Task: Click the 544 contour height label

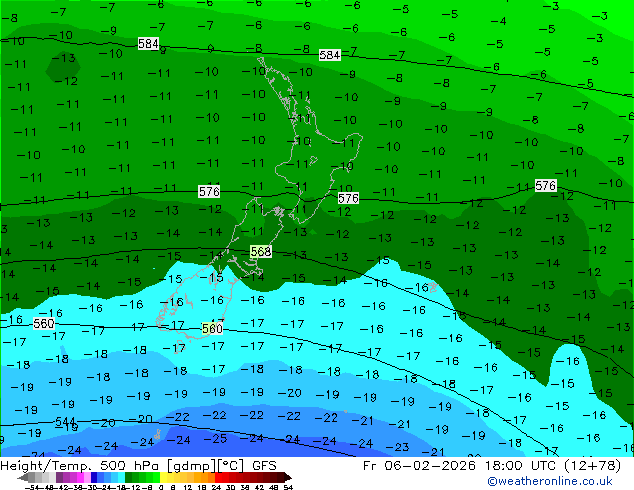Action: tap(65, 421)
